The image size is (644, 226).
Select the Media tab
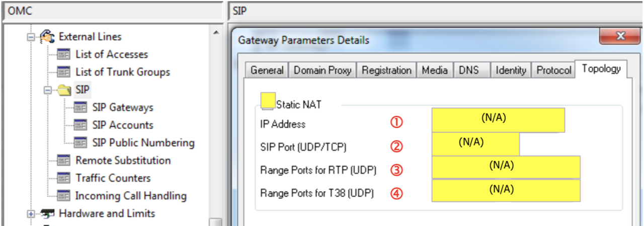(435, 70)
